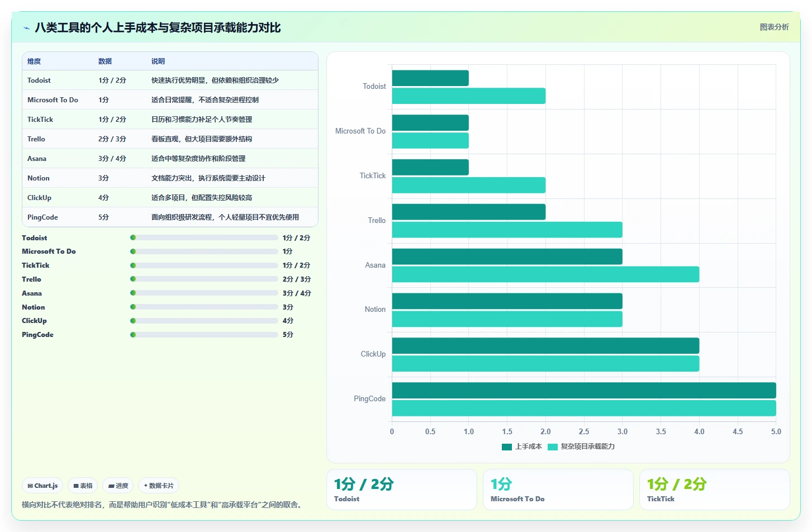This screenshot has width=812, height=532.
Task: Select the ClickUp progress bar
Action: coord(204,321)
